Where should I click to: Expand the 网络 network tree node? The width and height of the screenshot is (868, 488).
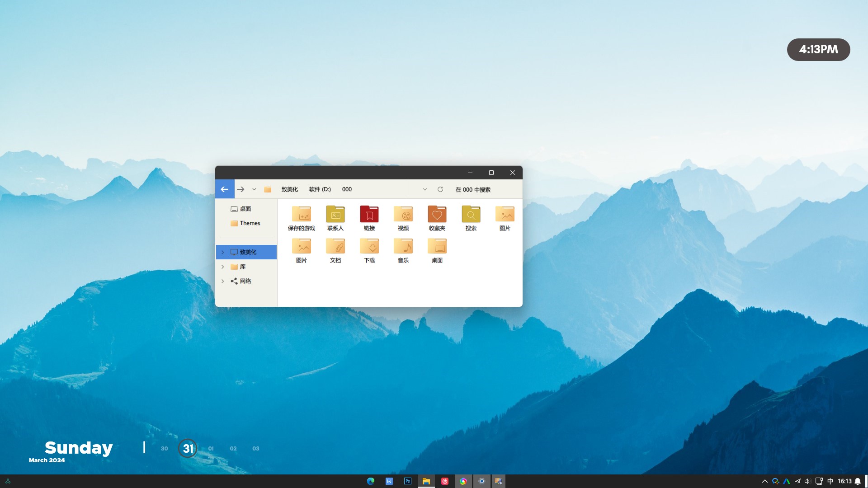[222, 281]
